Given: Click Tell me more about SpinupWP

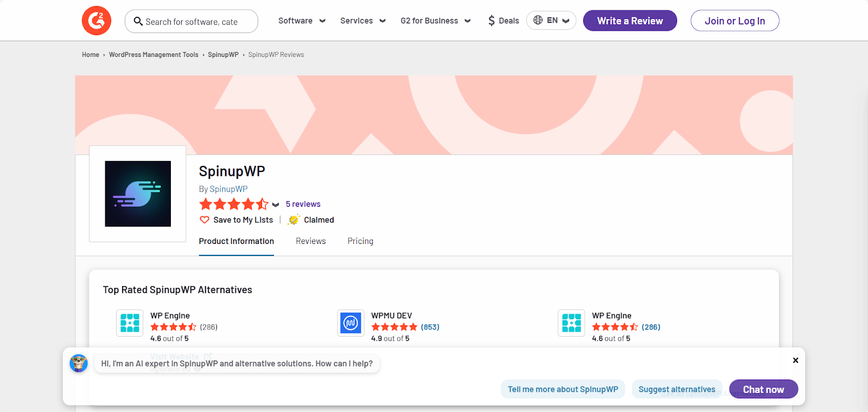Looking at the screenshot, I should pyautogui.click(x=563, y=389).
